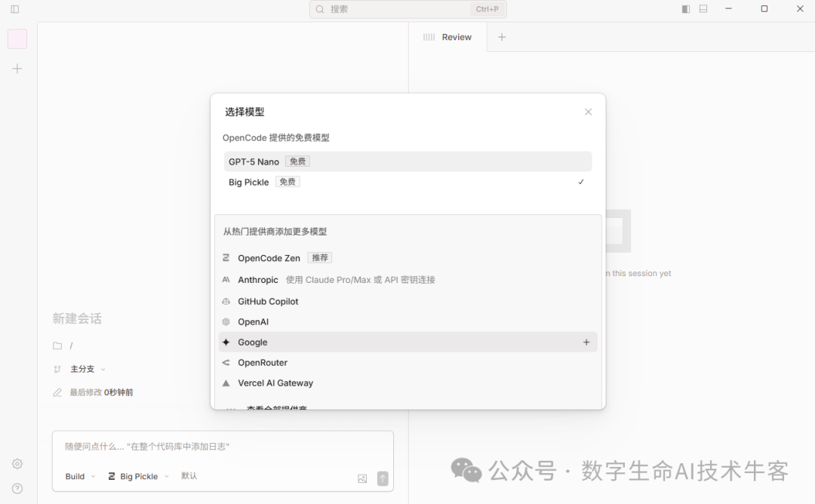Click the OpenRouter logo icon
The image size is (815, 504).
click(226, 363)
